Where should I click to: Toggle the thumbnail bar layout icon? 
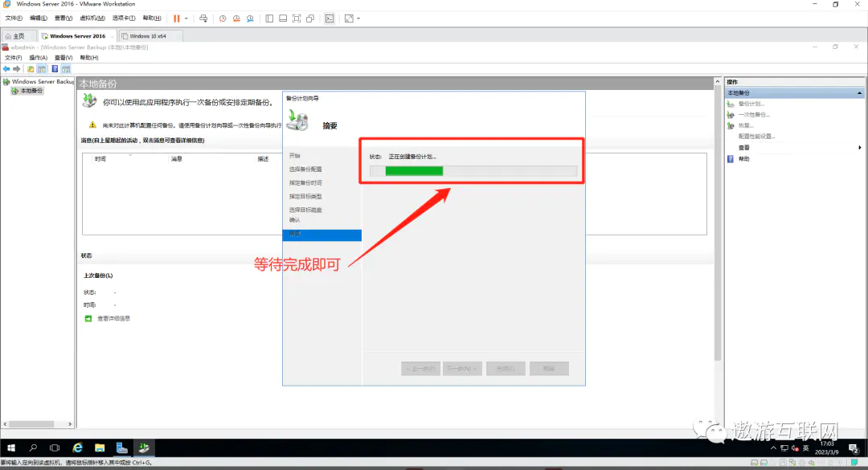(x=283, y=18)
